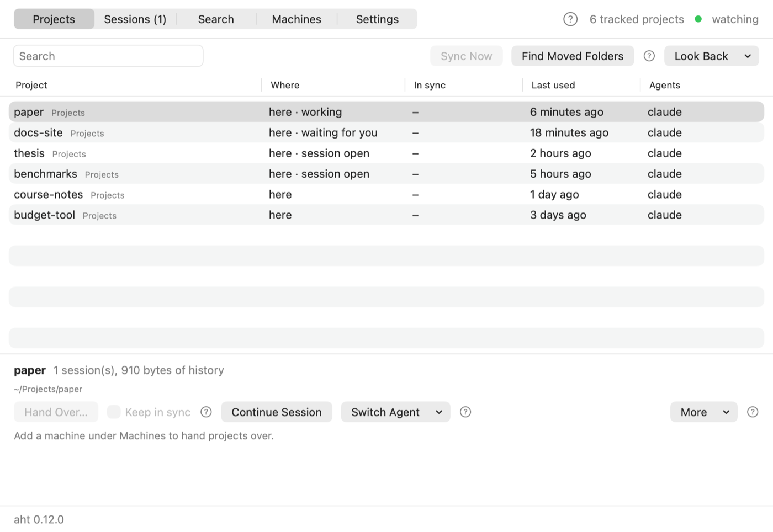Click the '1 day ago' cell
The width and height of the screenshot is (773, 532).
(554, 194)
